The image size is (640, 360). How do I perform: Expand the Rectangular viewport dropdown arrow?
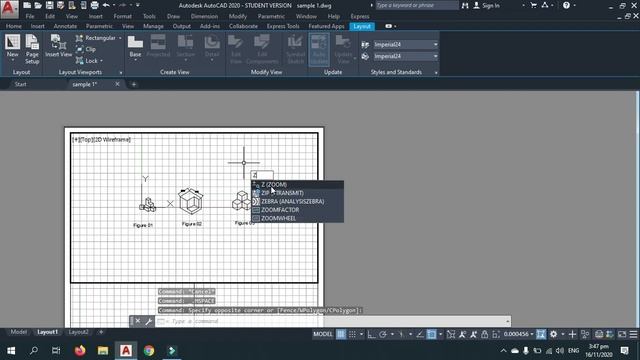click(x=120, y=38)
